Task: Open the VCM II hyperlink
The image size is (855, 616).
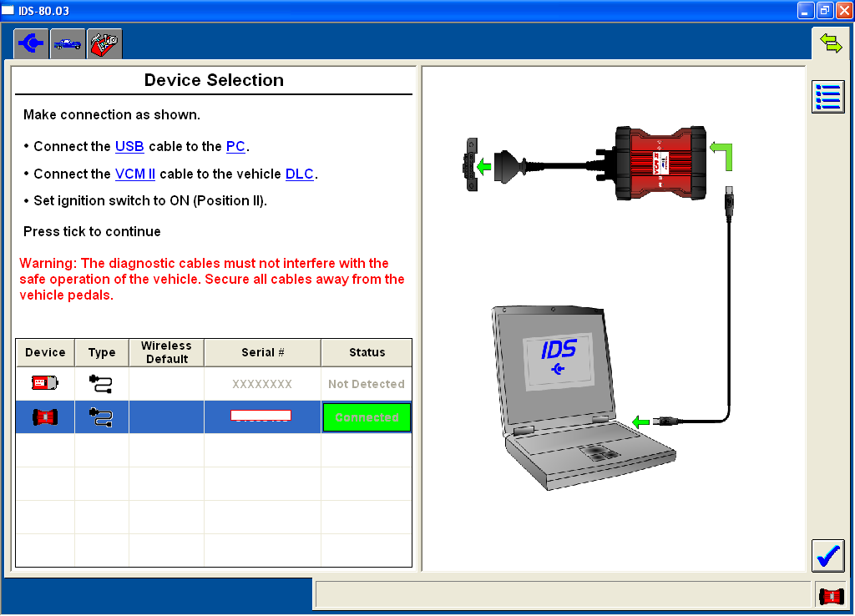Action: click(x=135, y=174)
